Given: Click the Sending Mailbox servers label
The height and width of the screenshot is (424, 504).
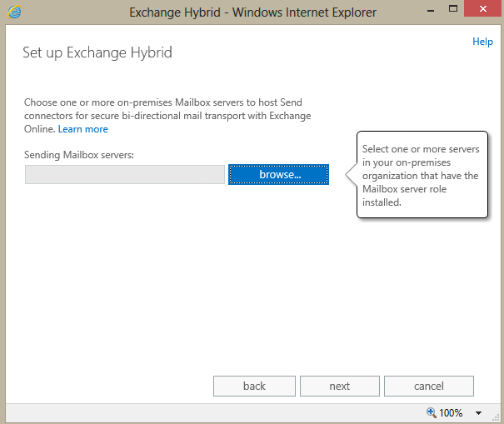Looking at the screenshot, I should coord(79,155).
